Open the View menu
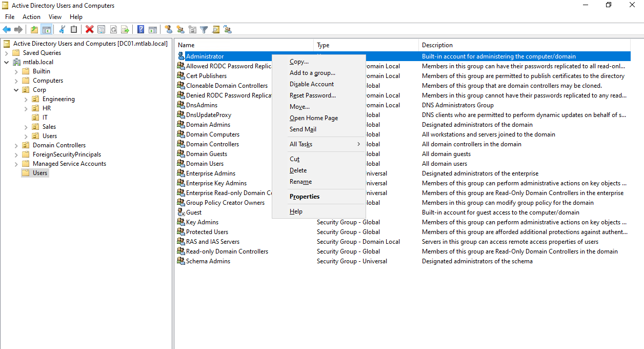The width and height of the screenshot is (644, 349). tap(55, 17)
